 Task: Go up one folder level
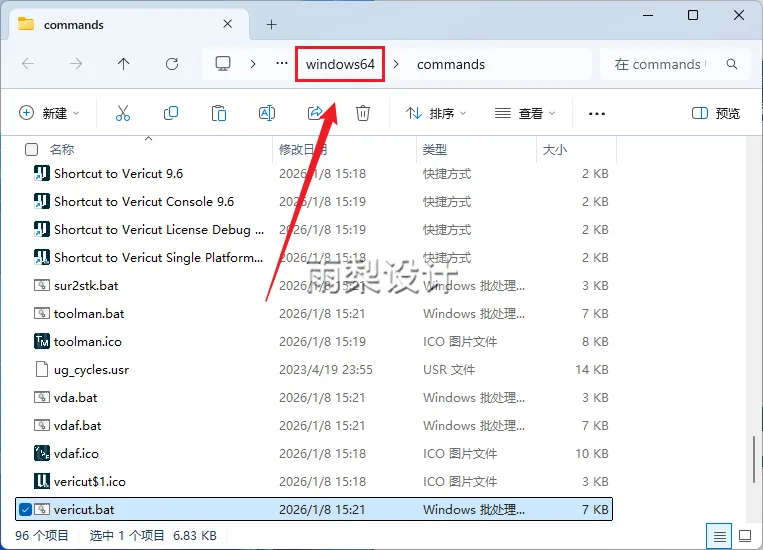coord(124,64)
